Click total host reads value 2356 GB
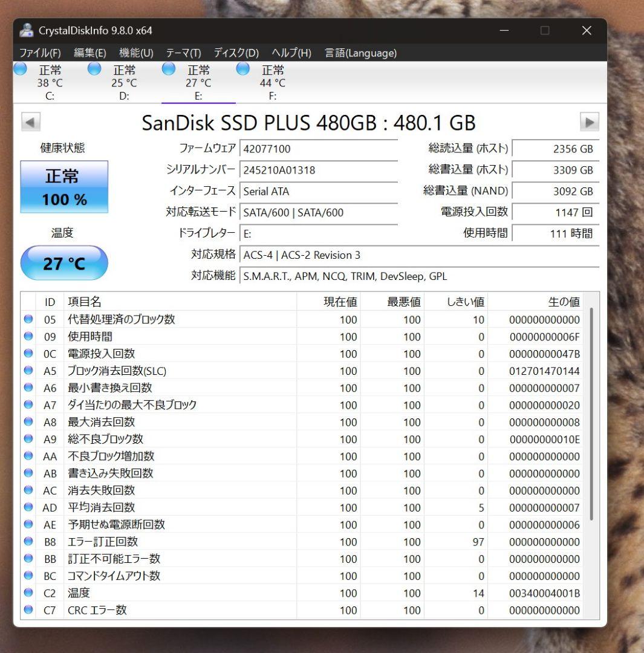The height and width of the screenshot is (653, 644). coord(556,149)
